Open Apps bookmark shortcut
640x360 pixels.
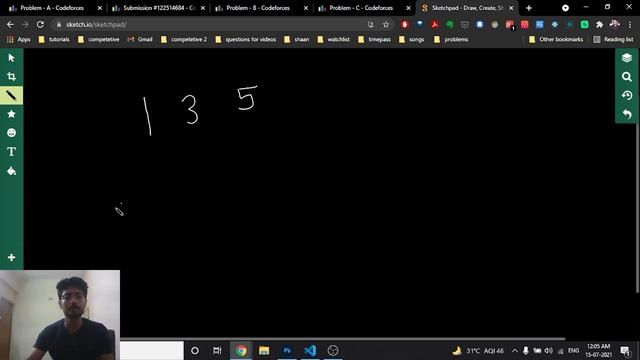[x=18, y=39]
